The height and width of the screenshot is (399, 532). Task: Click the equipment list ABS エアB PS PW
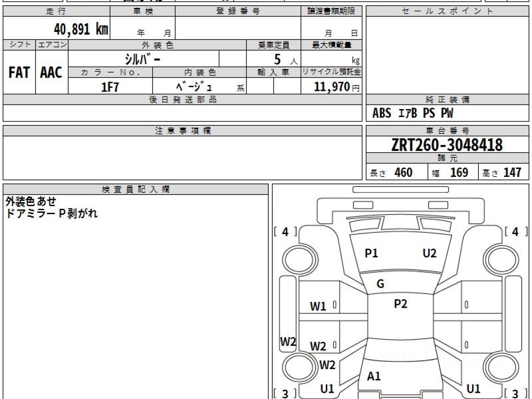(413, 113)
